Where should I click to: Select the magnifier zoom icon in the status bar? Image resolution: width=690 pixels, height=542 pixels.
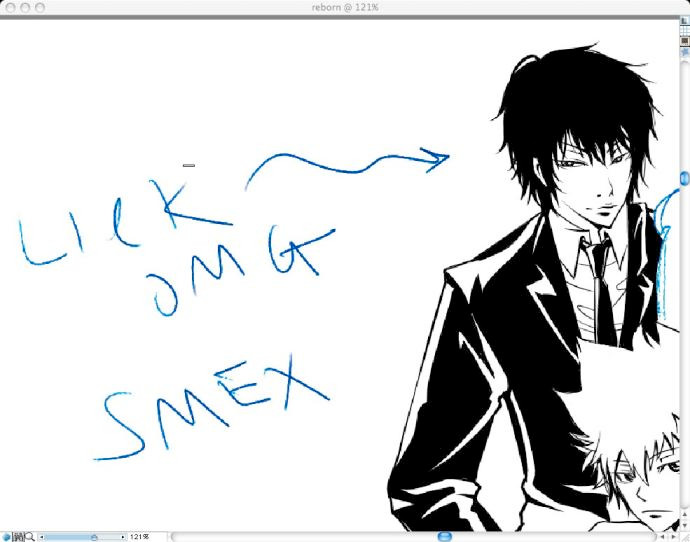tap(30, 537)
